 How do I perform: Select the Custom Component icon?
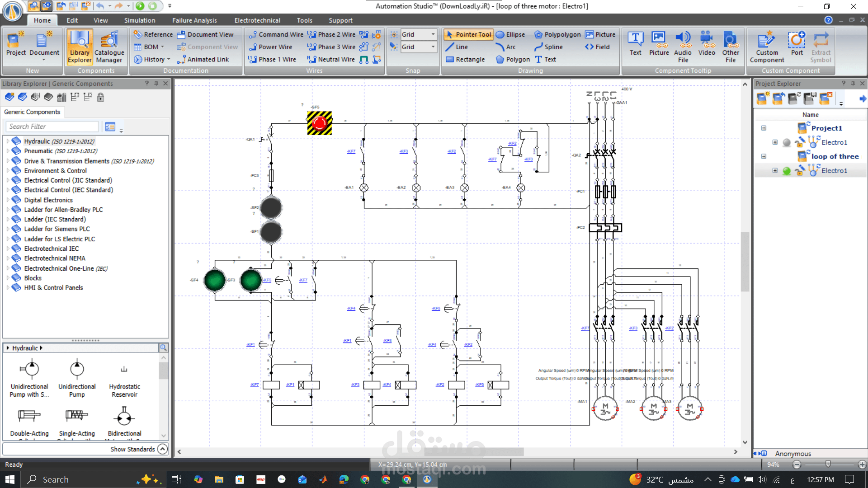click(x=767, y=47)
